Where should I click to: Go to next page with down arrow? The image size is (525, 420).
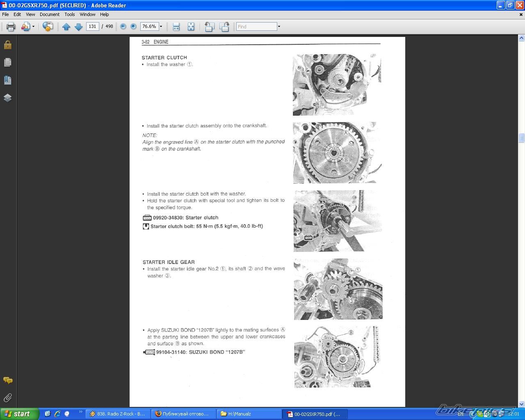(x=78, y=27)
